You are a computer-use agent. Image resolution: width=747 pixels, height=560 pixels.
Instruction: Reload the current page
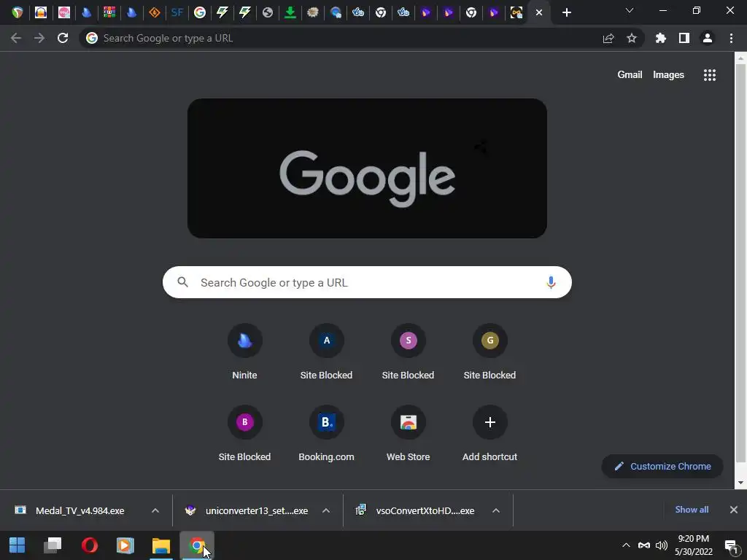[63, 38]
